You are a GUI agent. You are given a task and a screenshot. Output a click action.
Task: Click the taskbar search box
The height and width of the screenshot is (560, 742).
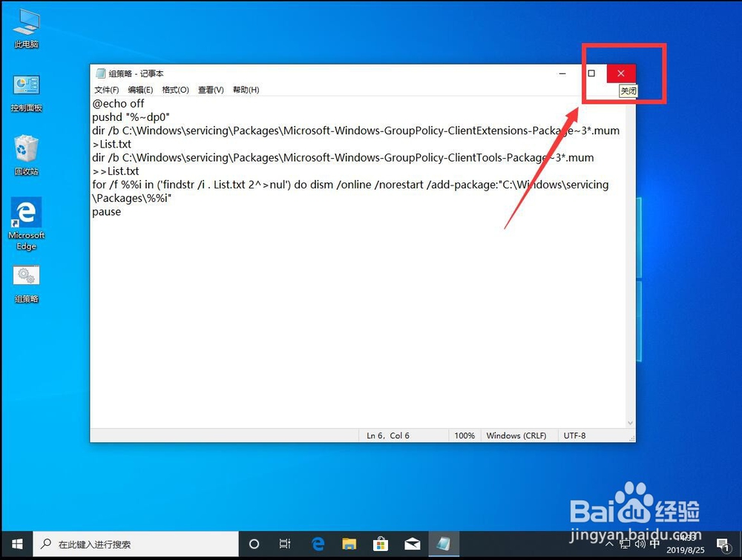pos(136,544)
